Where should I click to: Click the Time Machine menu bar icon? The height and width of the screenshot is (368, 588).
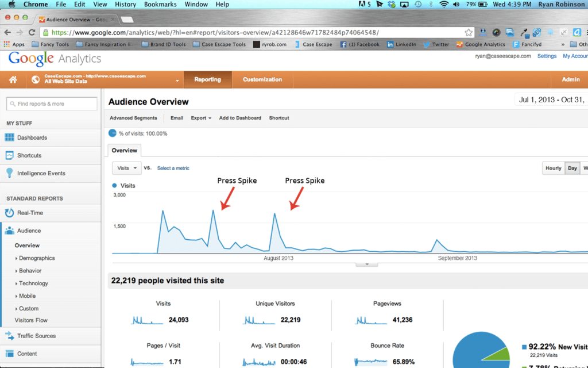418,5
